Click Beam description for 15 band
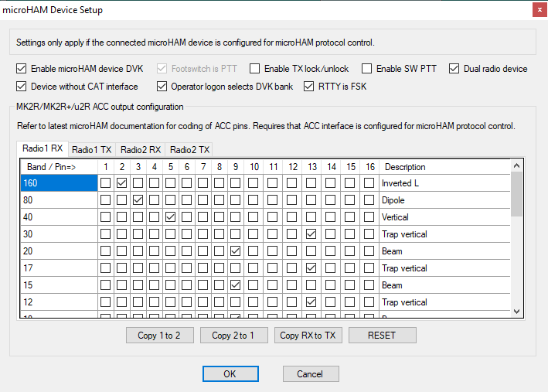The image size is (548, 392). pos(444,285)
